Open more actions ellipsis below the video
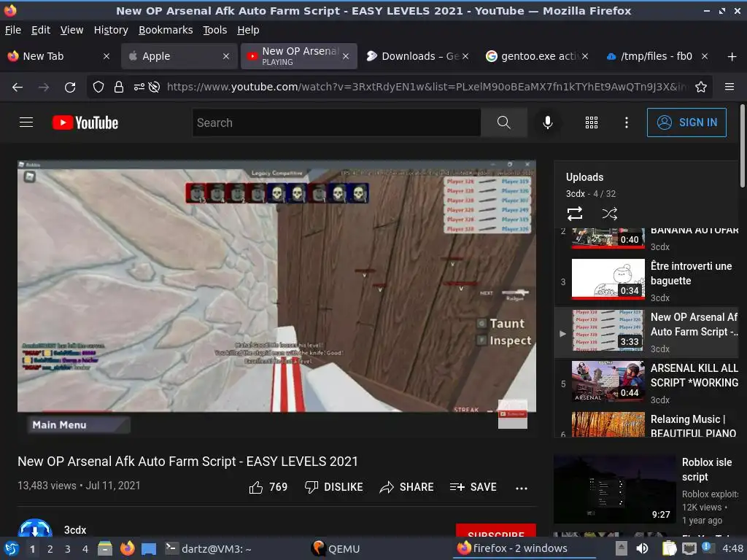This screenshot has height=560, width=747. (x=521, y=488)
